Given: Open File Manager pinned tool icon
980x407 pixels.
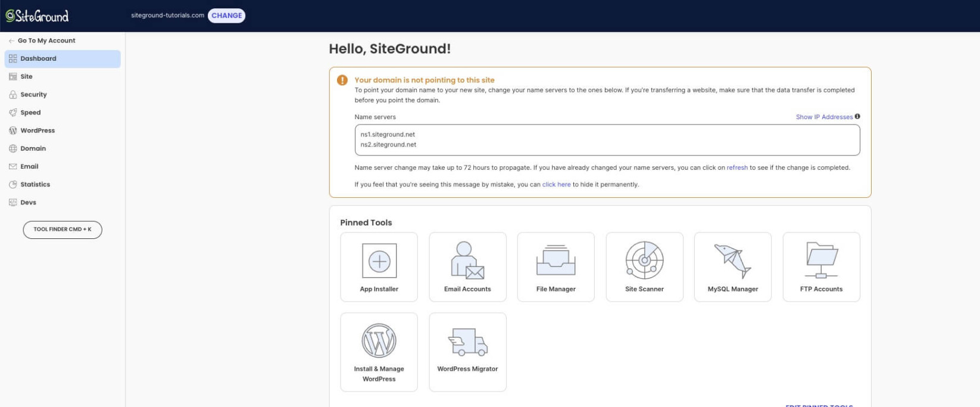Looking at the screenshot, I should point(556,260).
